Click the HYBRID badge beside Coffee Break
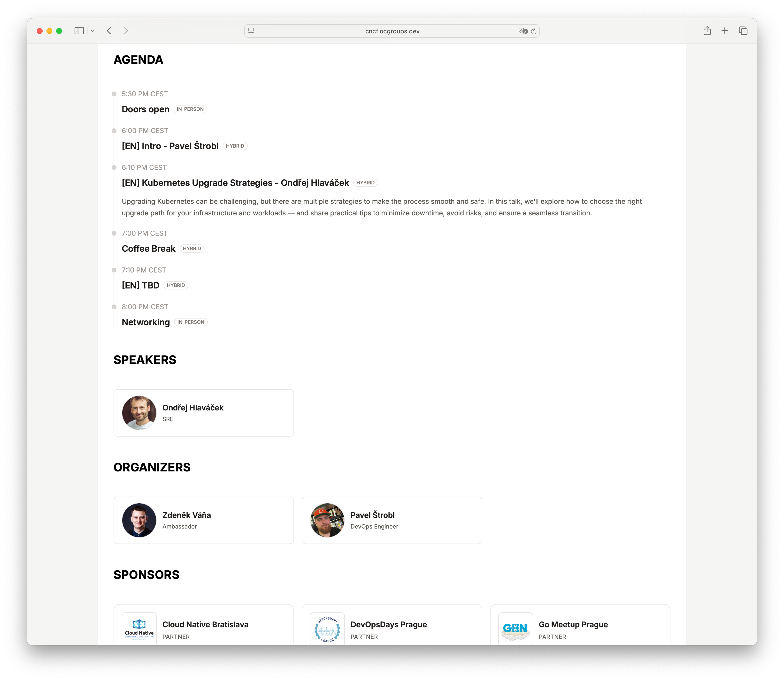Screen dimensions: 784x681 [x=192, y=249]
